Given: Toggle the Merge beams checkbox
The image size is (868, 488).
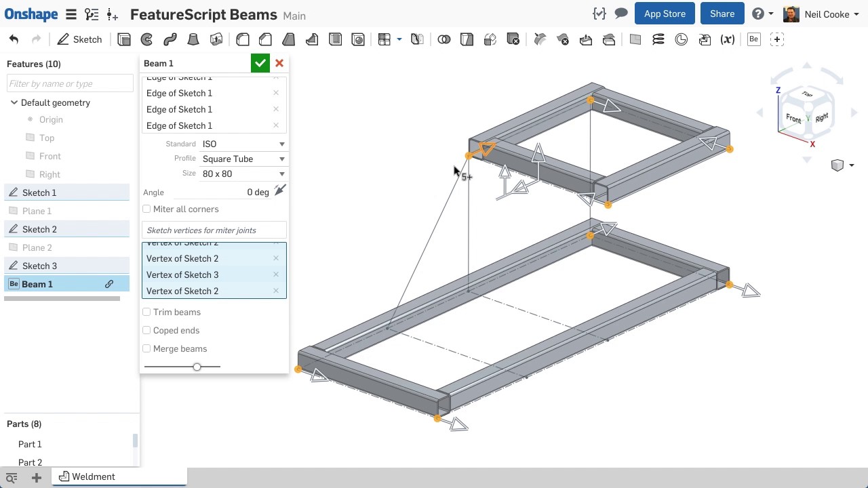Looking at the screenshot, I should (147, 348).
